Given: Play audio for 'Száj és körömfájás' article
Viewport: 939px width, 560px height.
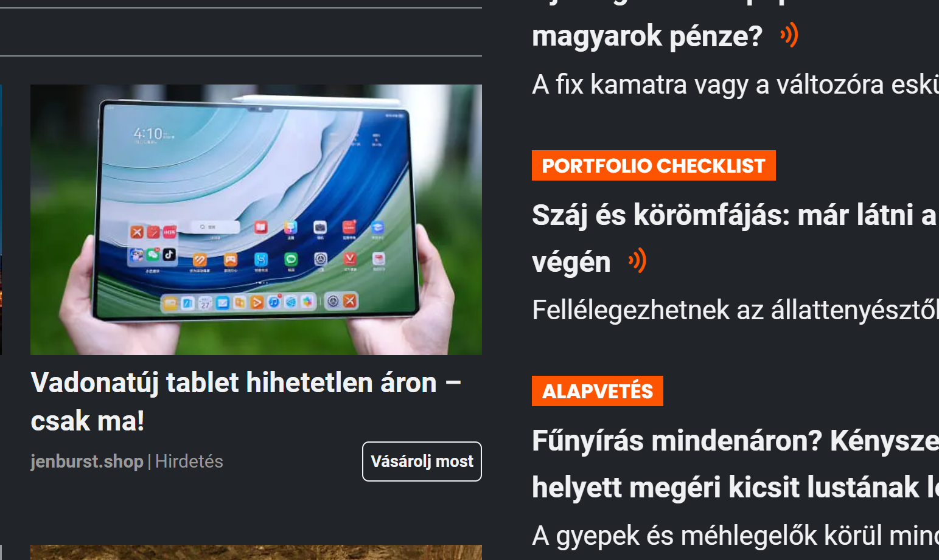Looking at the screenshot, I should pyautogui.click(x=637, y=261).
